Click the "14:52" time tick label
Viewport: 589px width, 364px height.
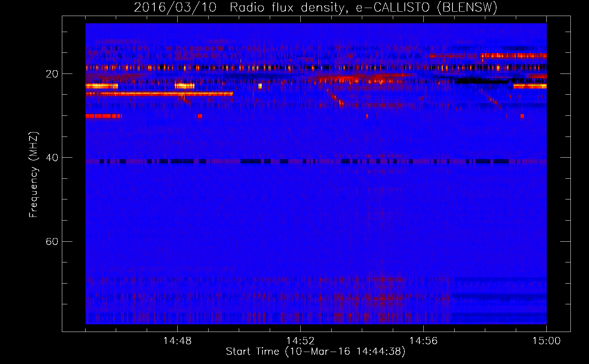(300, 341)
